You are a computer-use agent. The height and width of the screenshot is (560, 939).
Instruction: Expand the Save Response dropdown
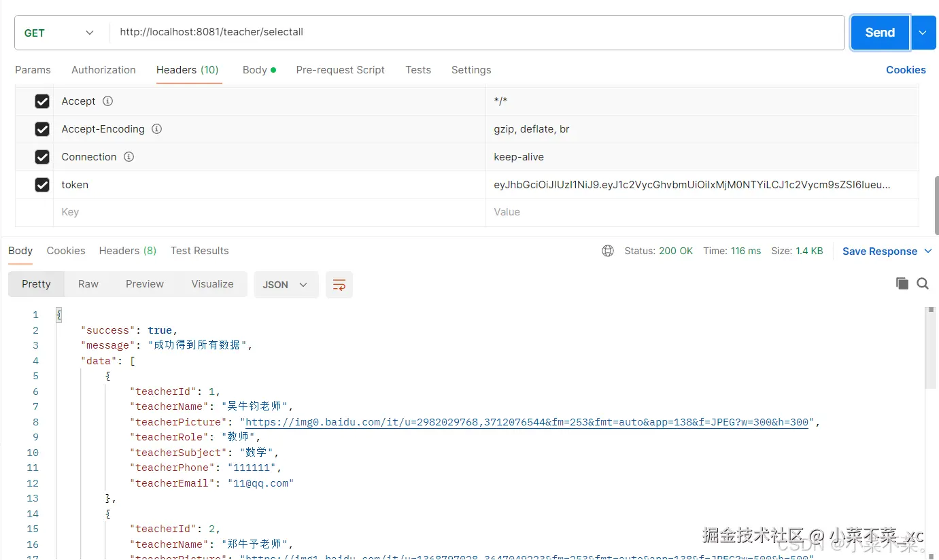click(x=928, y=251)
